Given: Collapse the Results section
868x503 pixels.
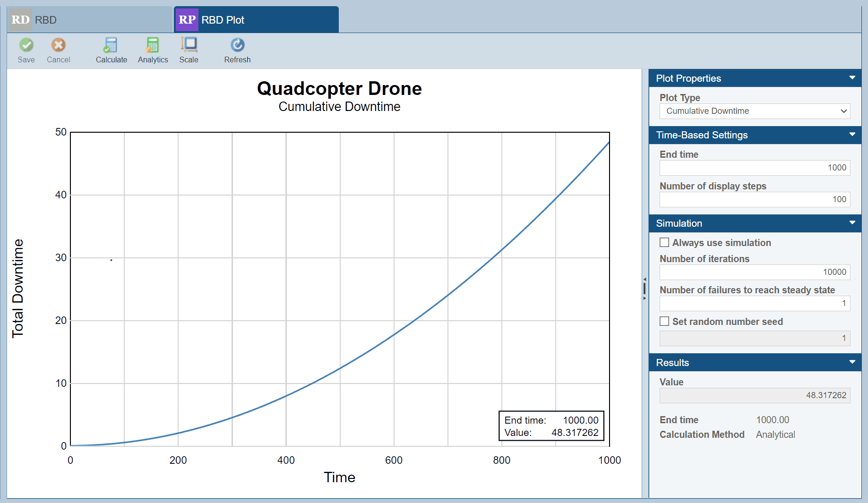Looking at the screenshot, I should point(852,362).
